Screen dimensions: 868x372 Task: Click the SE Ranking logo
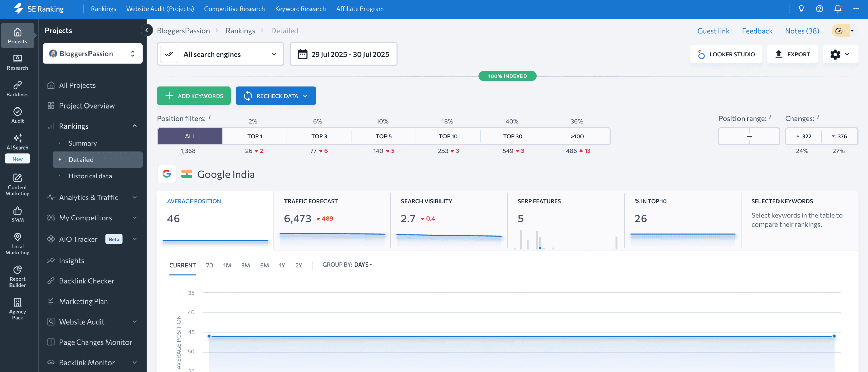(38, 9)
